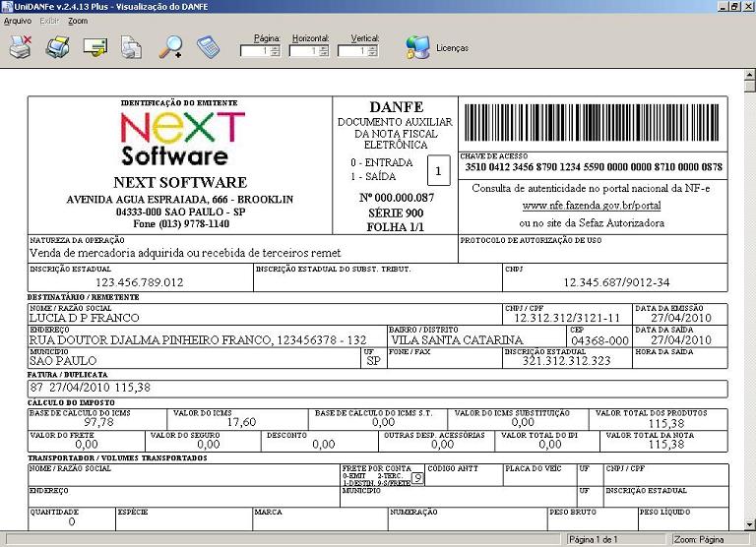The width and height of the screenshot is (756, 547).
Task: Click the address AVENIDA AGUA ESPRAIADA, 666 - BROOKLIN
Action: [180, 200]
